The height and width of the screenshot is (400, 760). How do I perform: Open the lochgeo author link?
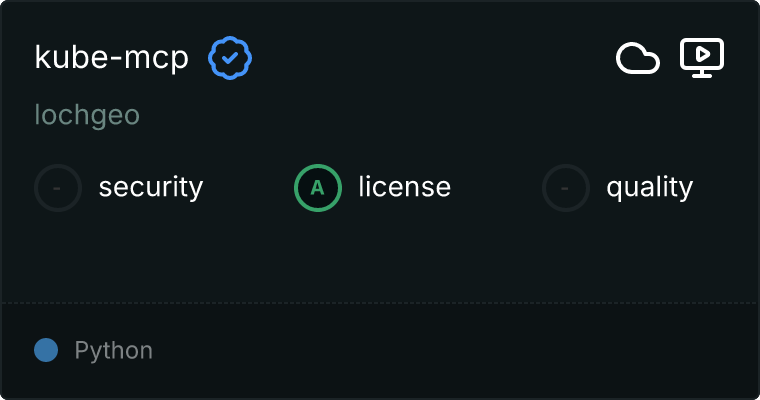coord(87,115)
